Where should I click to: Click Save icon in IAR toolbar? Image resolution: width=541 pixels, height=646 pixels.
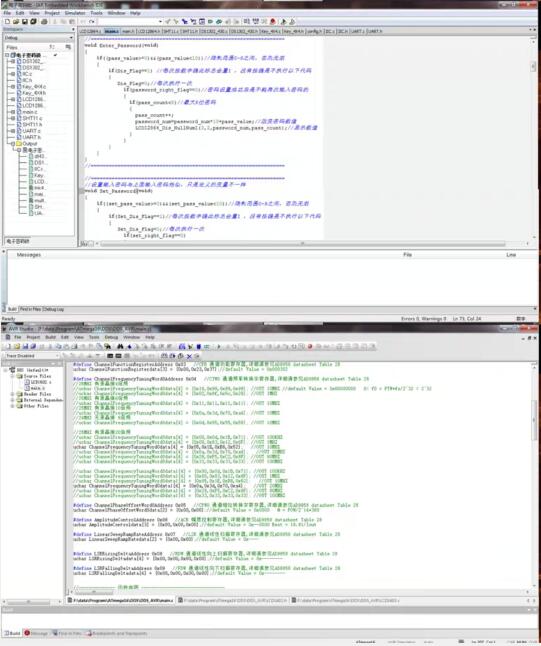click(25, 21)
